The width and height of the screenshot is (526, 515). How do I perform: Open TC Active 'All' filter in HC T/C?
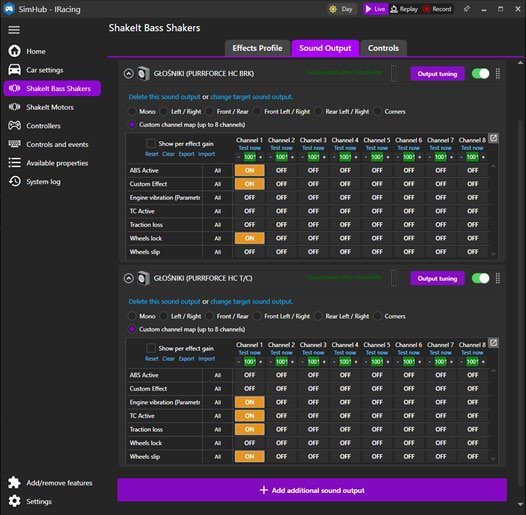(x=218, y=416)
